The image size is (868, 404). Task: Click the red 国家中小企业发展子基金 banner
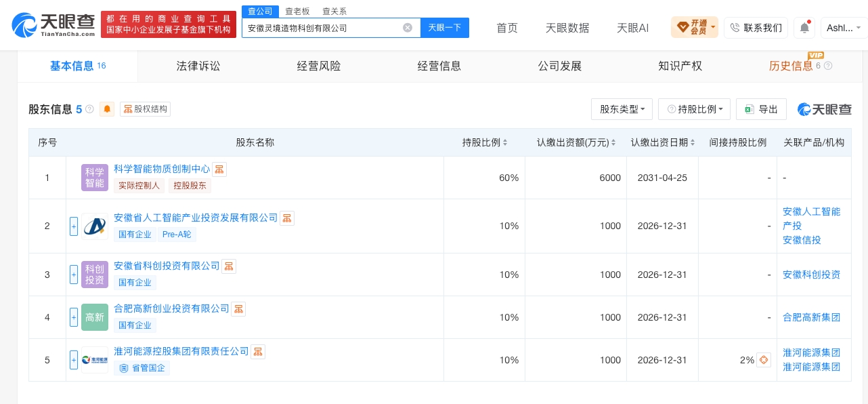(169, 24)
